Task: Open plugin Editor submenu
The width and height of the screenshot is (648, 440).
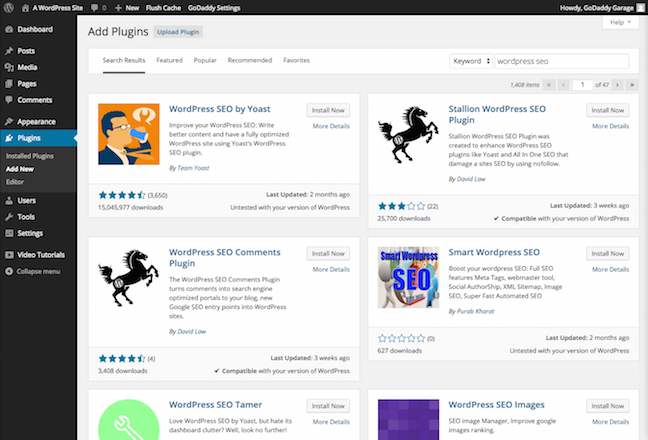Action: (x=15, y=182)
